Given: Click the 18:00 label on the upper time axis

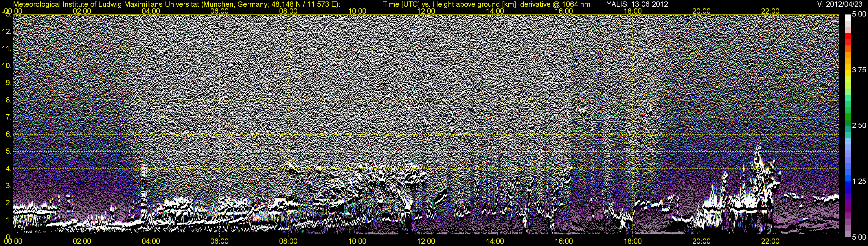Looking at the screenshot, I should [632, 11].
